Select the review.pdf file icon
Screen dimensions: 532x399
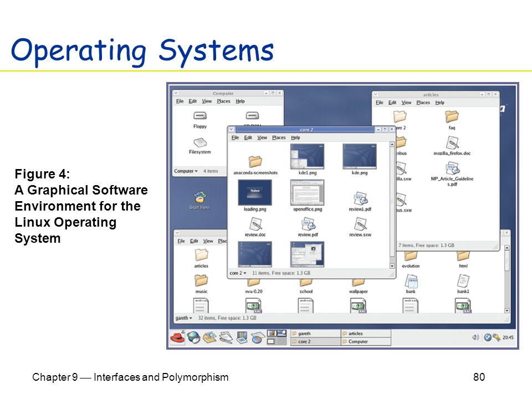308,224
